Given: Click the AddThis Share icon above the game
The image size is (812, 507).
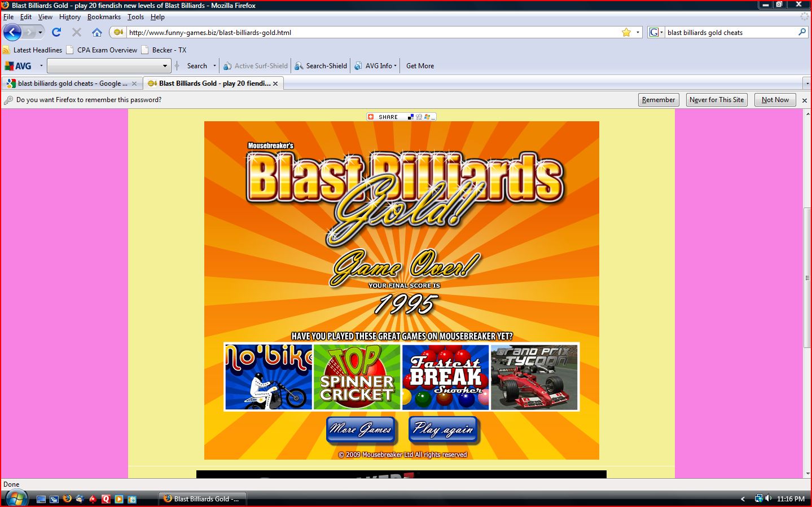Looking at the screenshot, I should pyautogui.click(x=371, y=117).
